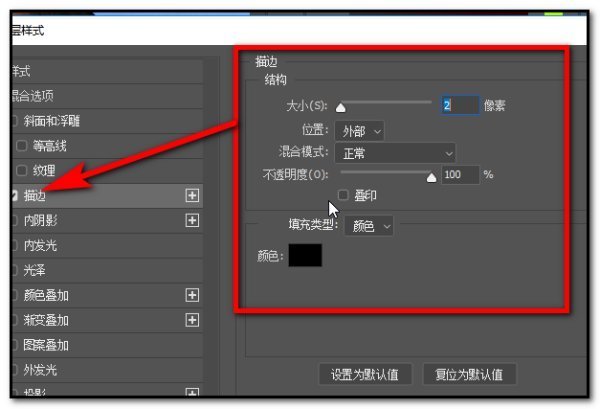The width and height of the screenshot is (600, 409).
Task: Enable the 等高线 checkbox
Action: (x=22, y=145)
